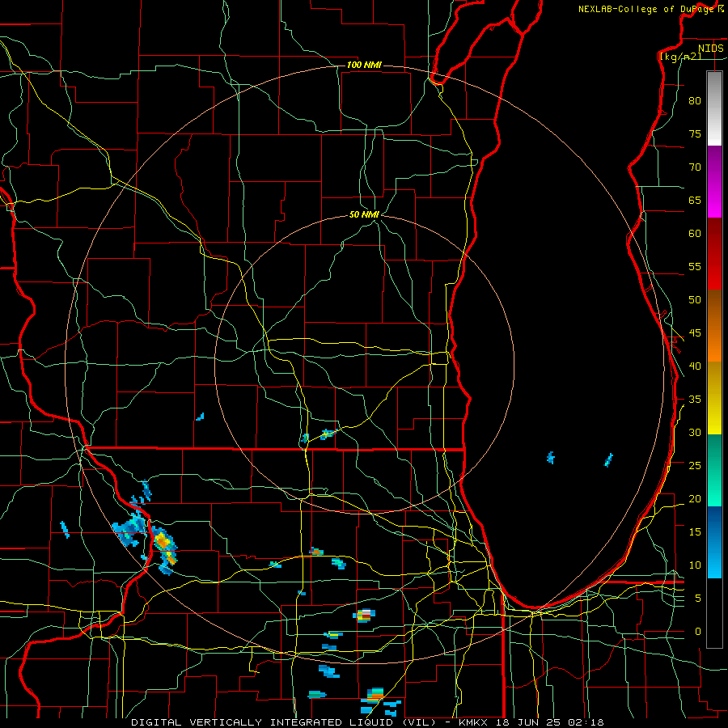Viewport: 728px width, 728px height.
Task: Click the scale value 20
Action: click(695, 498)
